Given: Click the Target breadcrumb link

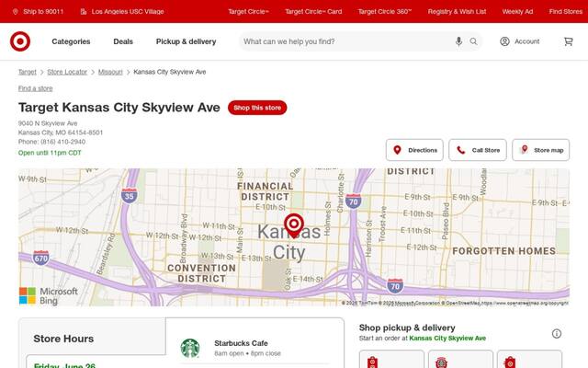Looking at the screenshot, I should 28,72.
